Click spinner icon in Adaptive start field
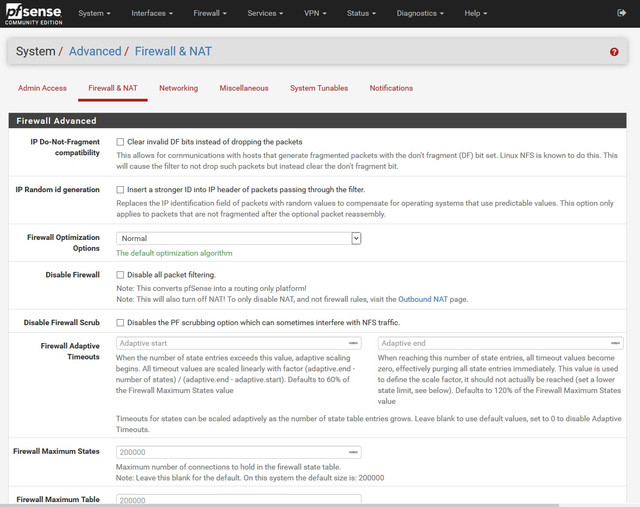Viewport: 640px width, 507px height. pyautogui.click(x=353, y=343)
